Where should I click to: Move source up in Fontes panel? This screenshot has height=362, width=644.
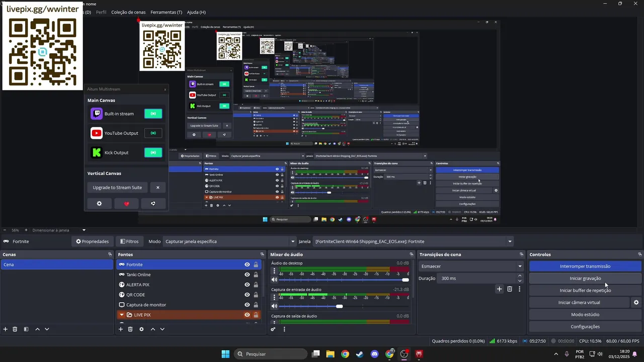[x=152, y=329]
